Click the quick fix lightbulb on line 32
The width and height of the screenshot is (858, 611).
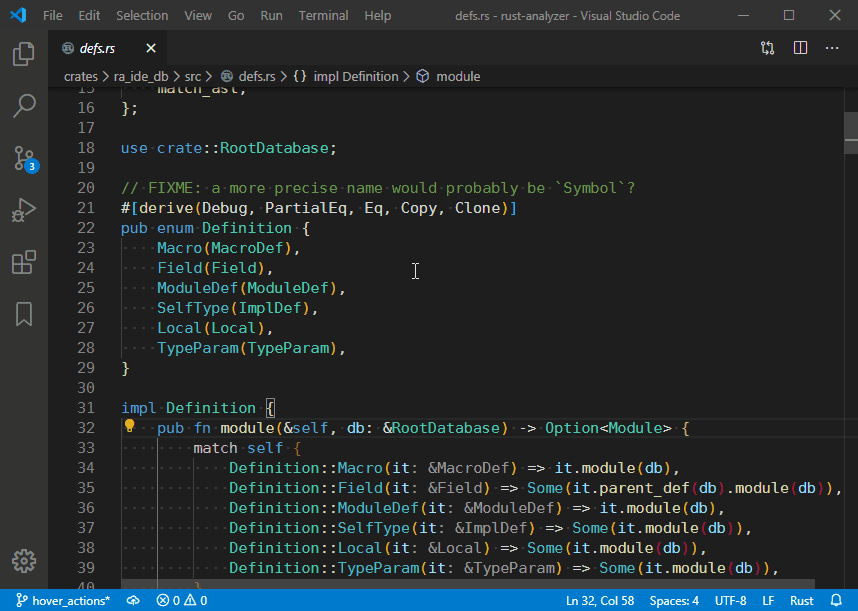point(128,426)
